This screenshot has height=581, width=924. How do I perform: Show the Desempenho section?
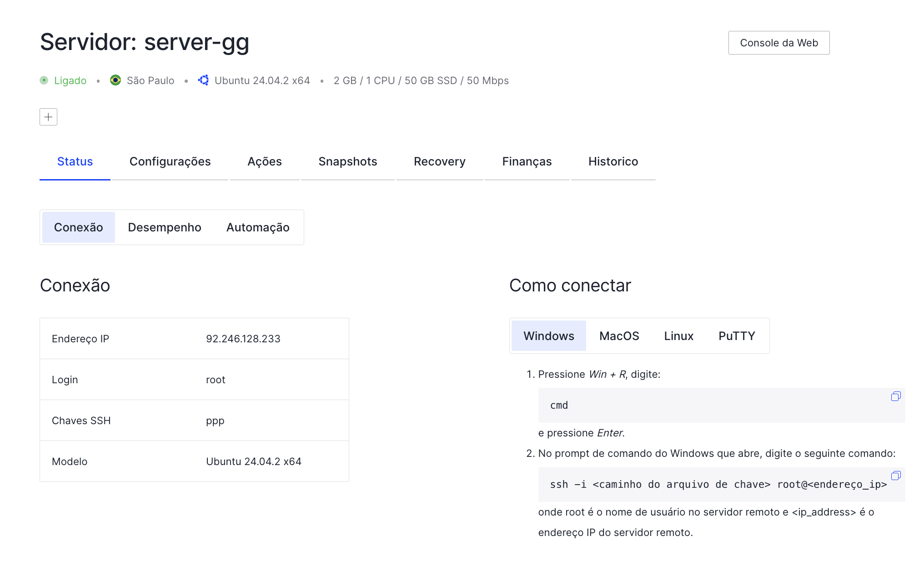point(164,227)
